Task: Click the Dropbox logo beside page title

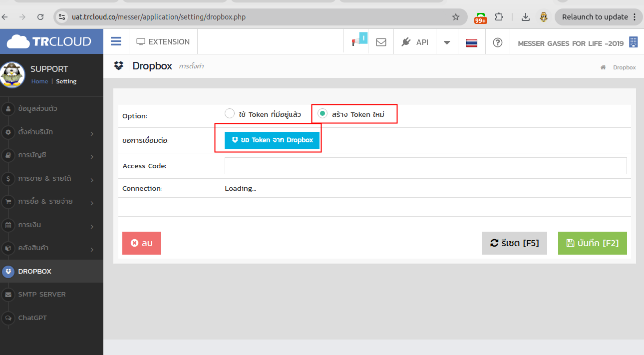Action: [118, 66]
